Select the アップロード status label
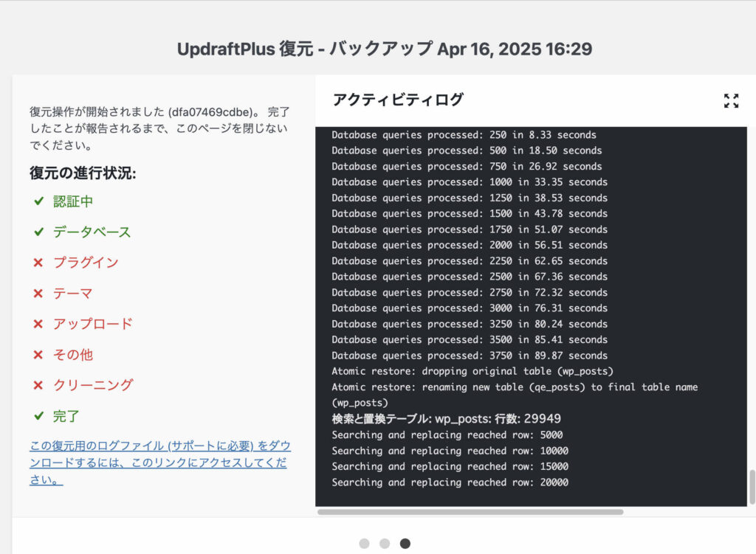This screenshot has height=554, width=756. click(92, 324)
